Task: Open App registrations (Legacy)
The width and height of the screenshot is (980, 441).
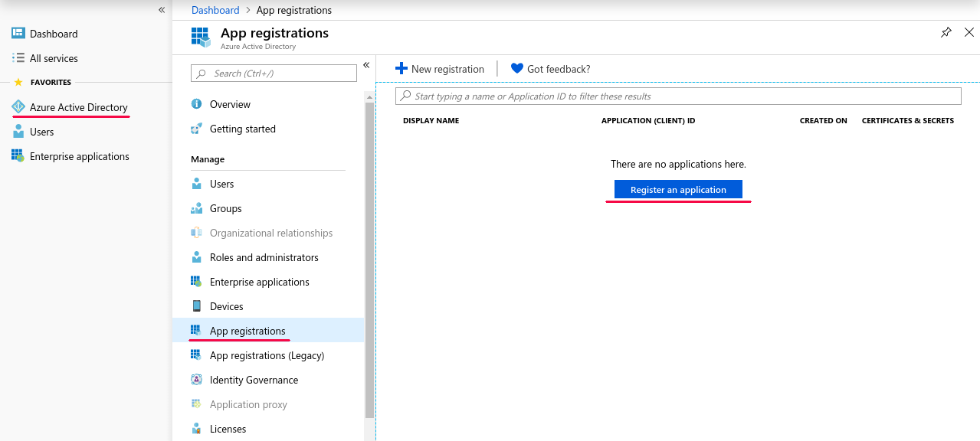Action: tap(268, 355)
